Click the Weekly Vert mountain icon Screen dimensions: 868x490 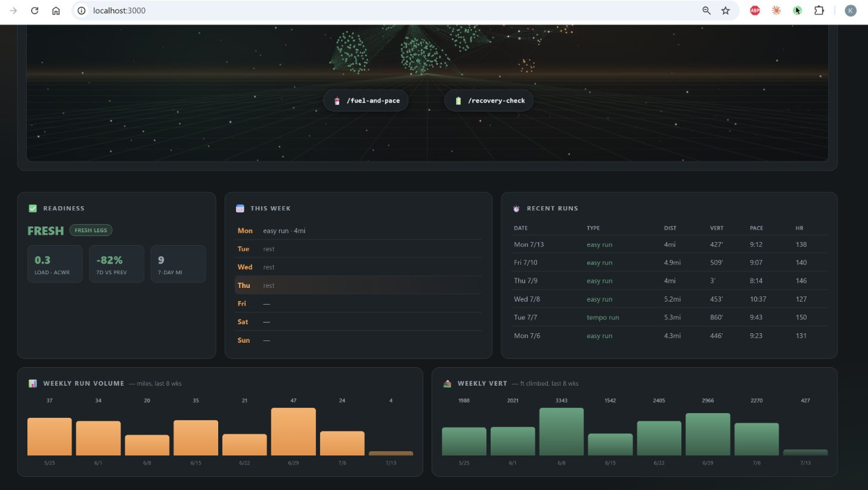coord(447,383)
